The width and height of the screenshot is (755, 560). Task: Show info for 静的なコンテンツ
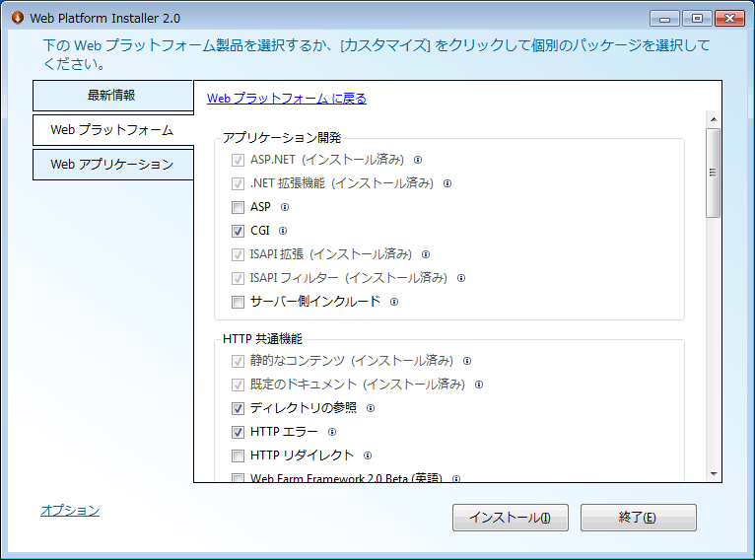[x=467, y=361]
